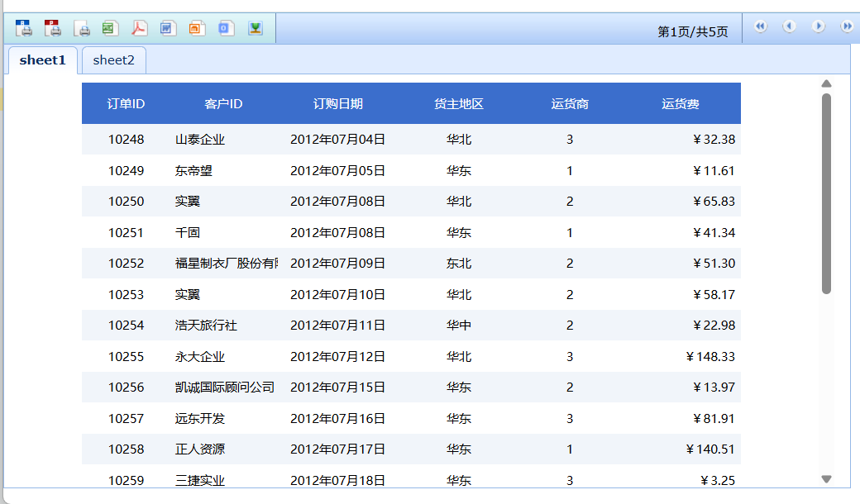Image resolution: width=860 pixels, height=504 pixels.
Task: Advance to the next report page
Action: click(819, 26)
